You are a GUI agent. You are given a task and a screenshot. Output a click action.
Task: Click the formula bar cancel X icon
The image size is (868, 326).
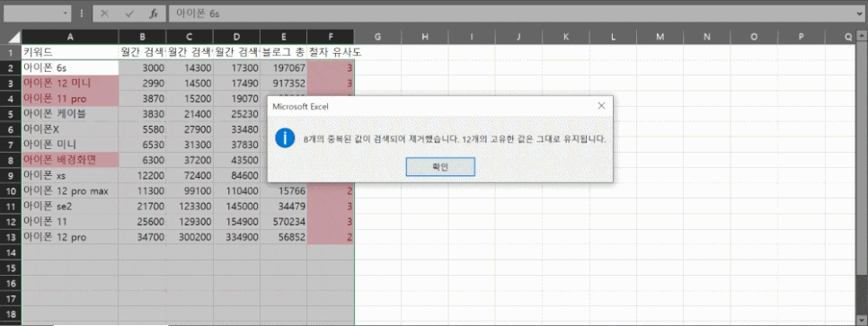tap(104, 13)
